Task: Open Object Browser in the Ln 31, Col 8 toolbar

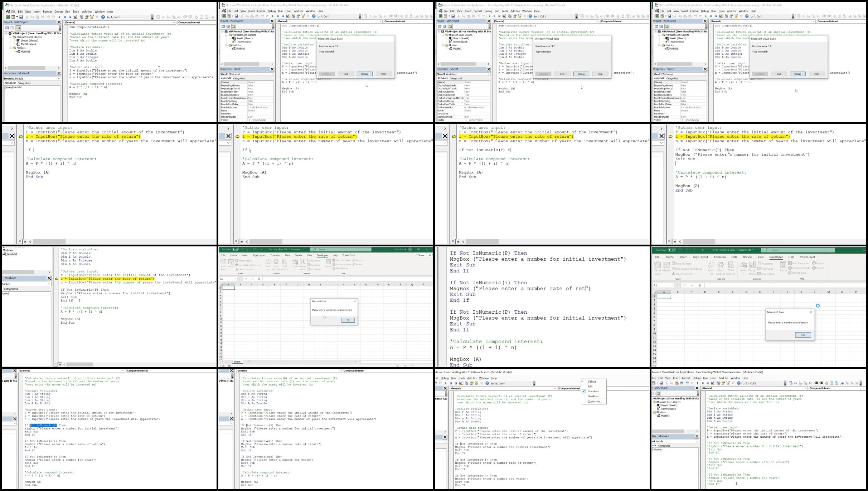Action: [728, 383]
